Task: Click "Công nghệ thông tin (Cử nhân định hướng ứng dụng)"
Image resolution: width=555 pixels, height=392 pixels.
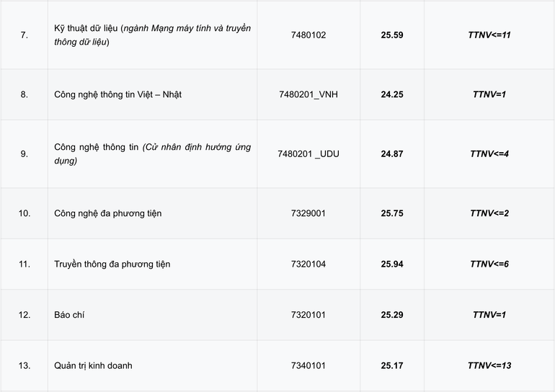Action: (x=152, y=153)
